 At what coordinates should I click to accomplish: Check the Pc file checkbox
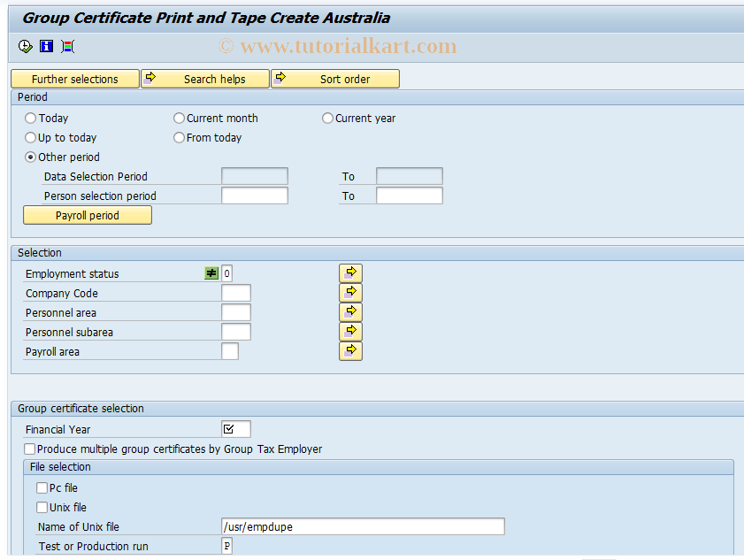pos(42,487)
